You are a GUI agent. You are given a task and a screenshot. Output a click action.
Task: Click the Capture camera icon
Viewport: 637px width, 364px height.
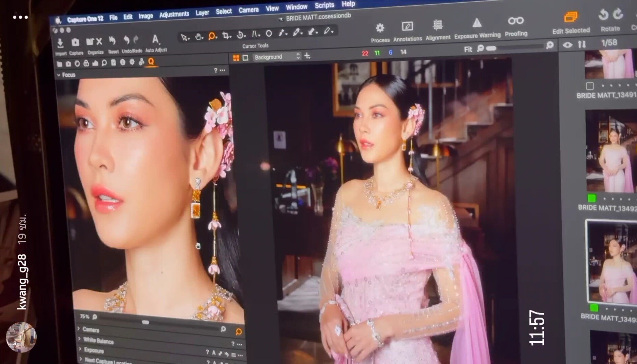coord(75,42)
